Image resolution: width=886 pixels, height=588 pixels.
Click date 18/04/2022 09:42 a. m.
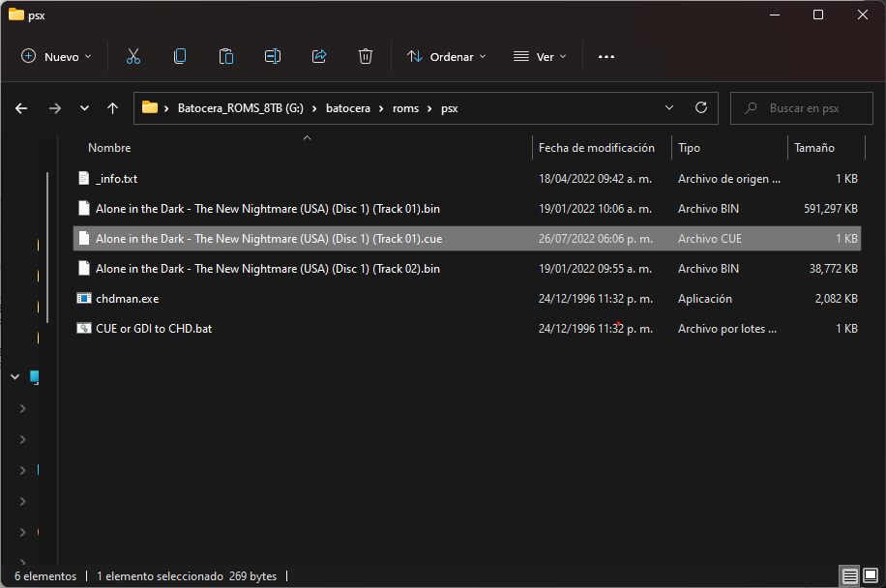(x=595, y=179)
